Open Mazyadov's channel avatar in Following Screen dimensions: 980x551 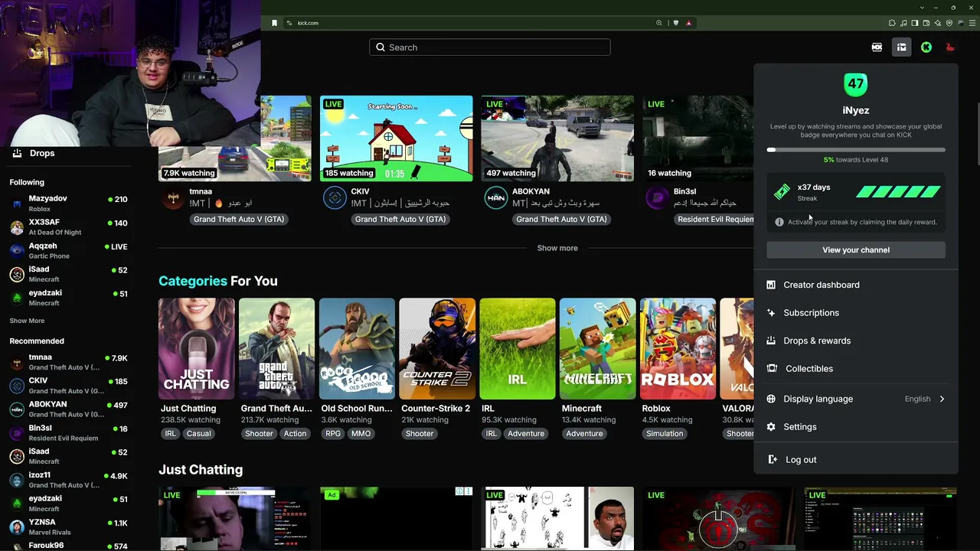click(17, 204)
